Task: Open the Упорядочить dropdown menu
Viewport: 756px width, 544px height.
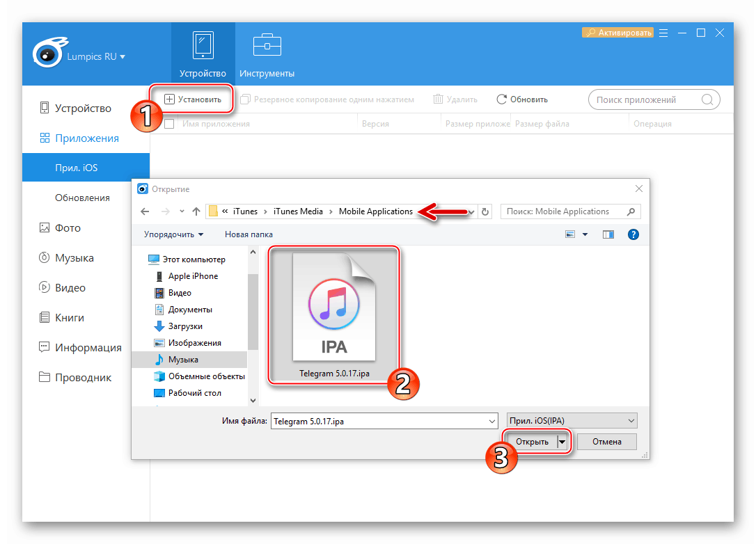Action: pos(173,234)
